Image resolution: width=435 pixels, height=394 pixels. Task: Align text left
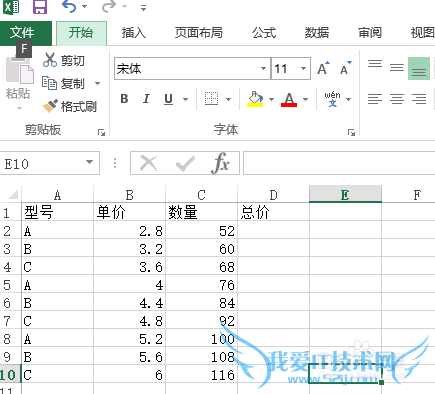[x=375, y=99]
